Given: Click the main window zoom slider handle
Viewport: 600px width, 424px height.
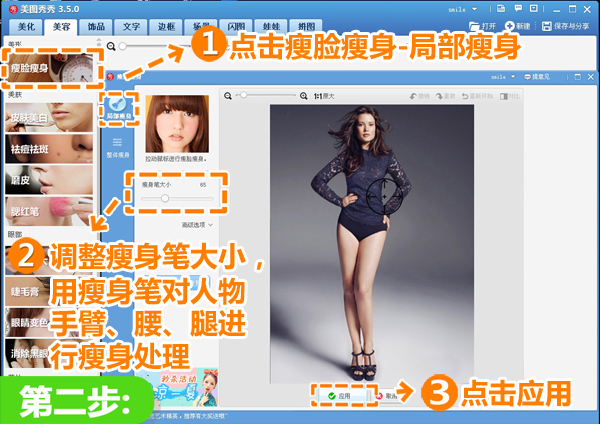Looking at the screenshot, I should click(x=122, y=46).
